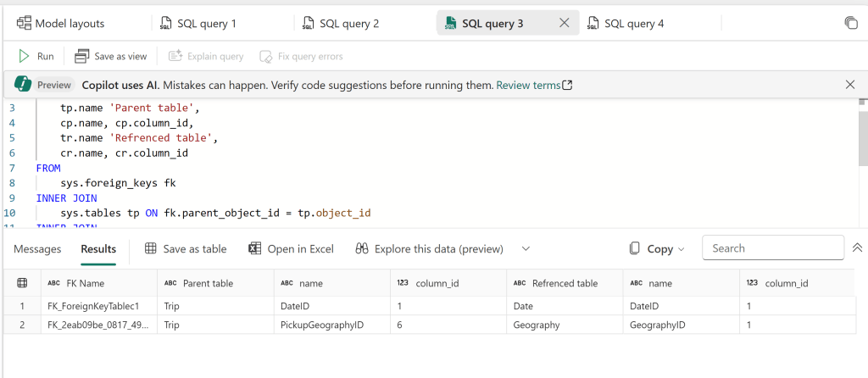Click the tab list icon at top right
Viewport: 868px width, 378px height.
coord(851,23)
